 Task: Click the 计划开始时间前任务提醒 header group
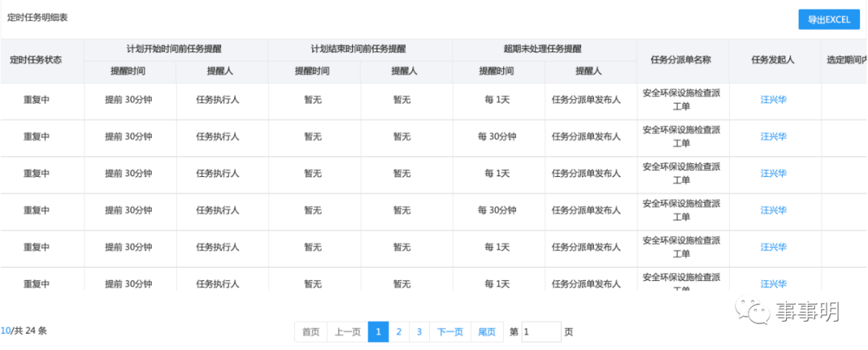click(175, 49)
